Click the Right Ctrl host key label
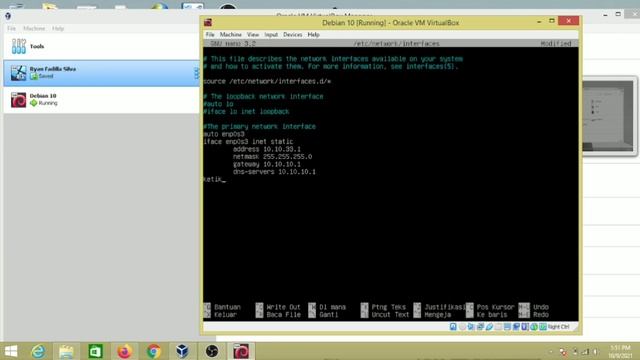Image resolution: width=640 pixels, height=360 pixels. click(x=558, y=327)
